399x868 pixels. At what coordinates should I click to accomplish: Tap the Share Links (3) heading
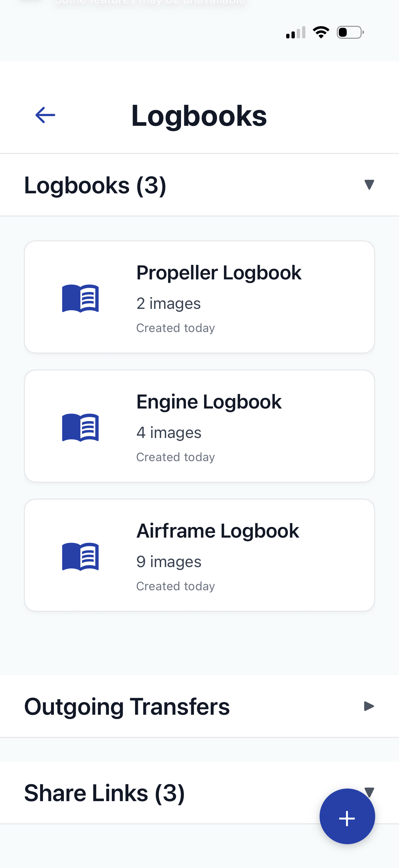(104, 793)
